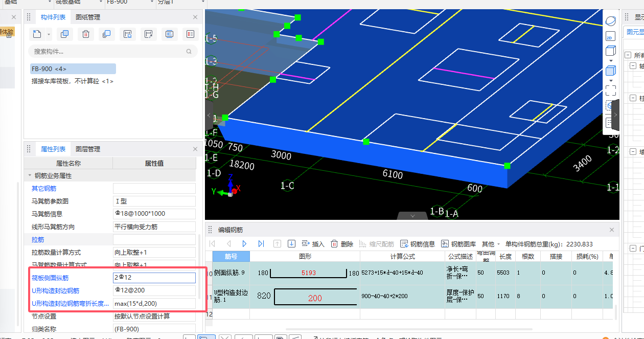
Task: Delete the selected component with the trash icon
Action: pos(86,34)
